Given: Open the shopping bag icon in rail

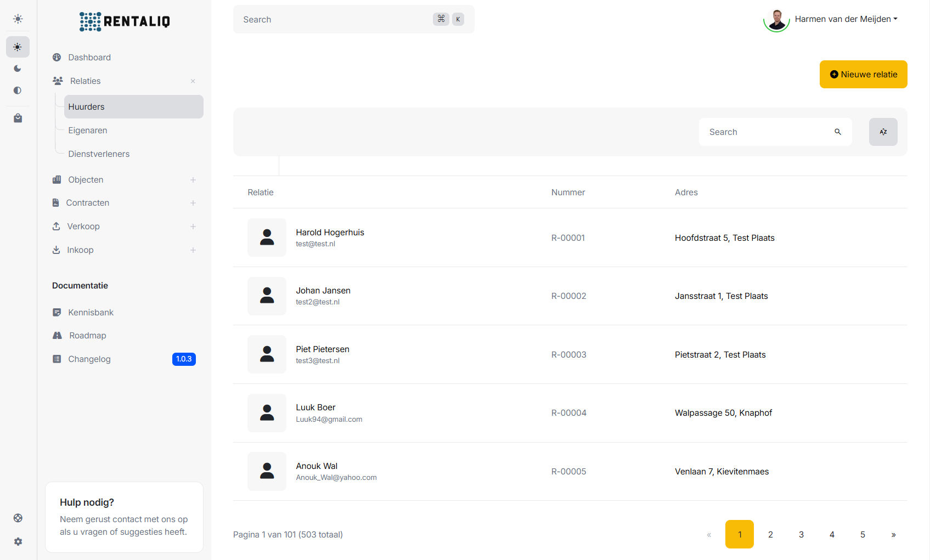Looking at the screenshot, I should tap(18, 118).
